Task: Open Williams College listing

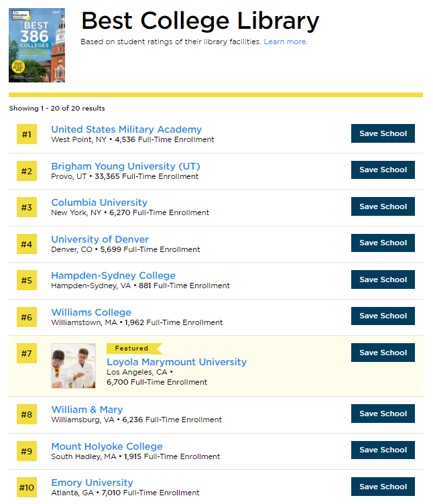Action: pyautogui.click(x=91, y=312)
